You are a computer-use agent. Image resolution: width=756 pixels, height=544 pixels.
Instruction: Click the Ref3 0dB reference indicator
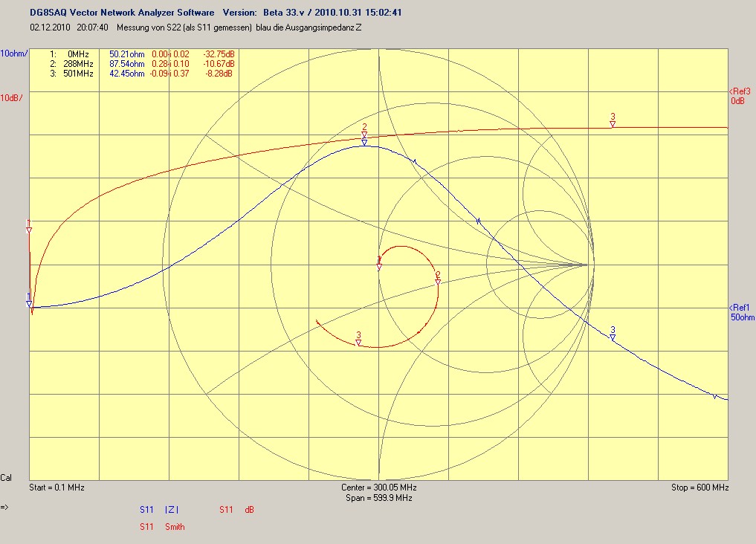tap(740, 96)
